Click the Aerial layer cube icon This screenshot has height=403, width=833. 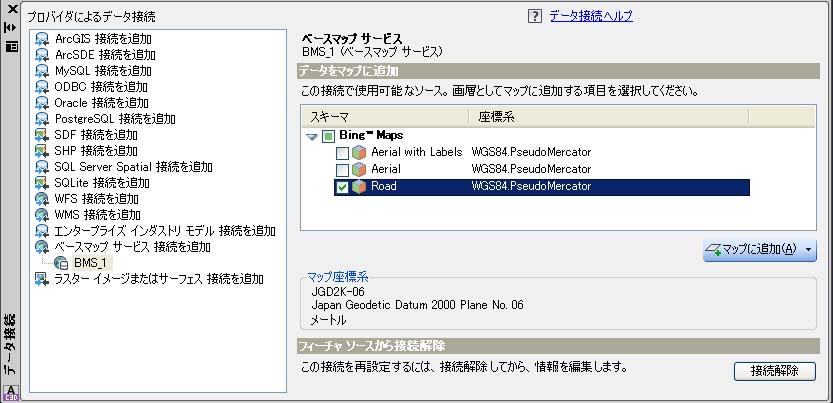pyautogui.click(x=359, y=170)
